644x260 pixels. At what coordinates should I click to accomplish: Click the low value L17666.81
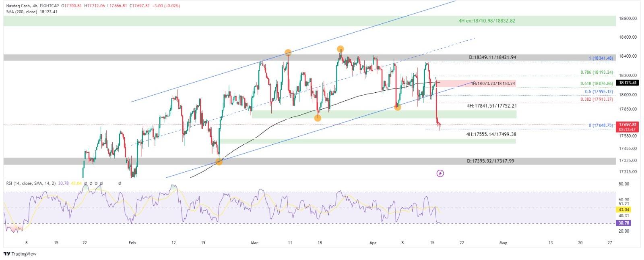pos(117,6)
